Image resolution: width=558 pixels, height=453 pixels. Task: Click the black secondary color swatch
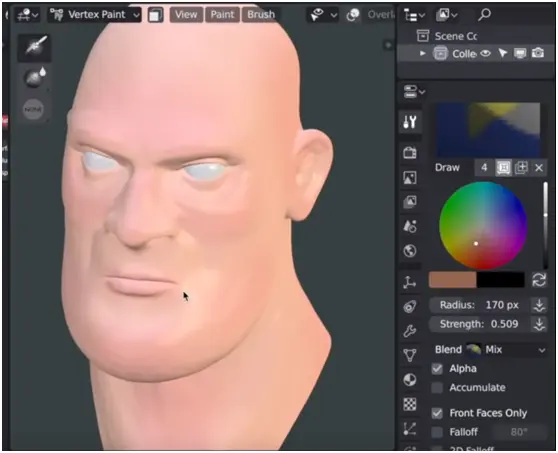pos(500,280)
